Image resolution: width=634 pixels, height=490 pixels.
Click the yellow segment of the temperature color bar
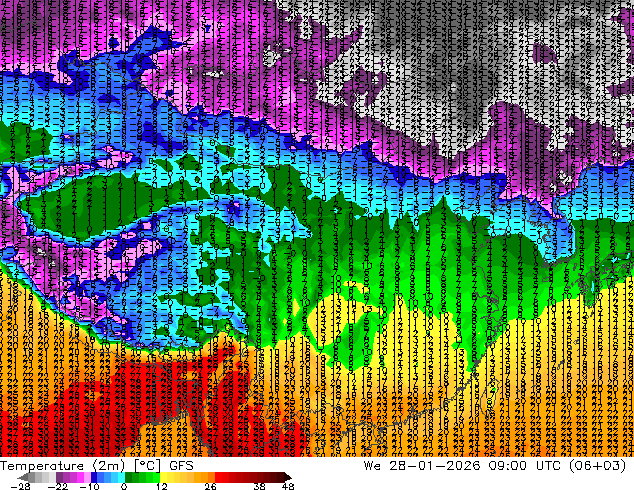point(163,477)
